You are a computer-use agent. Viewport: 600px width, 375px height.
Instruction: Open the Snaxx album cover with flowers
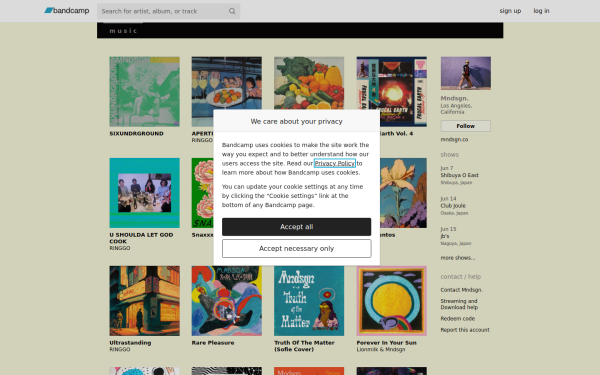(202, 193)
